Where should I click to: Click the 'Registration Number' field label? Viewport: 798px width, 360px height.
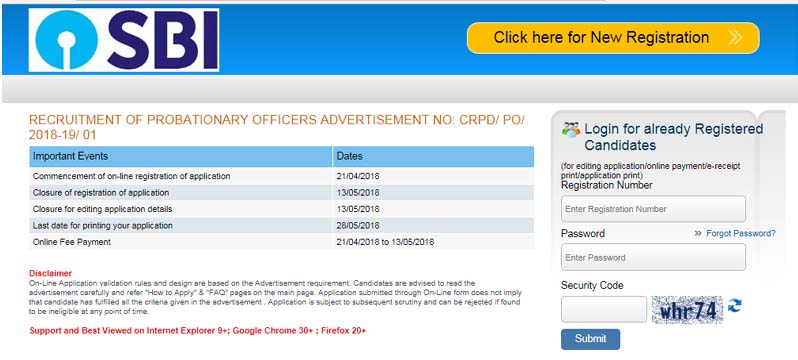point(607,185)
